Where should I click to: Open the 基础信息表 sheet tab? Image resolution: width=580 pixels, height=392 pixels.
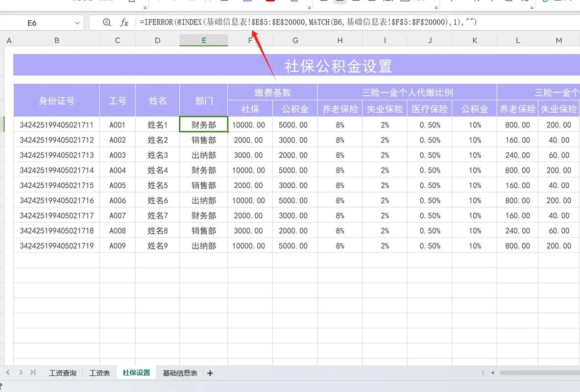coord(179,373)
